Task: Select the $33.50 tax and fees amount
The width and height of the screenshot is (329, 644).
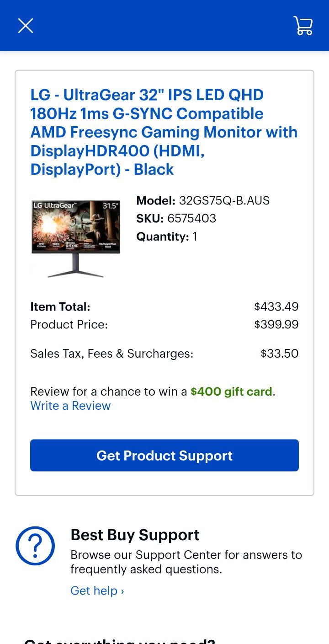Action: pyautogui.click(x=280, y=354)
